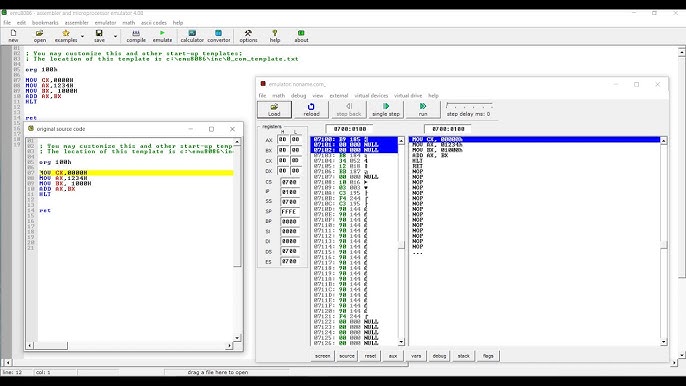Click the memory list scroll down arrow
The width and height of the screenshot is (686, 386).
click(401, 342)
